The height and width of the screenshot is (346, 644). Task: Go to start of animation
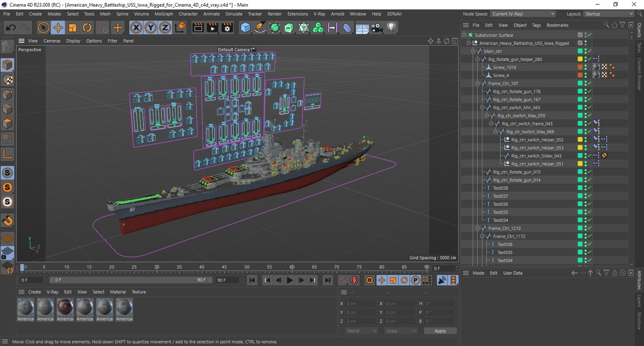[252, 280]
